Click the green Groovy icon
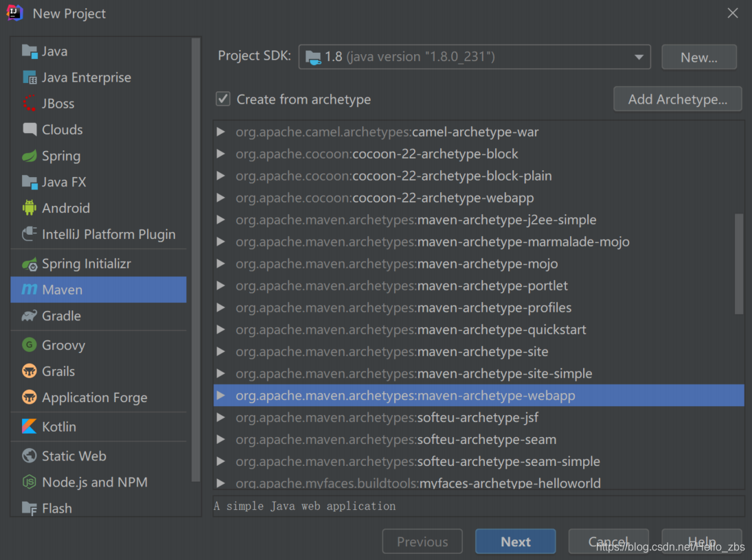The width and height of the screenshot is (752, 560). 30,345
